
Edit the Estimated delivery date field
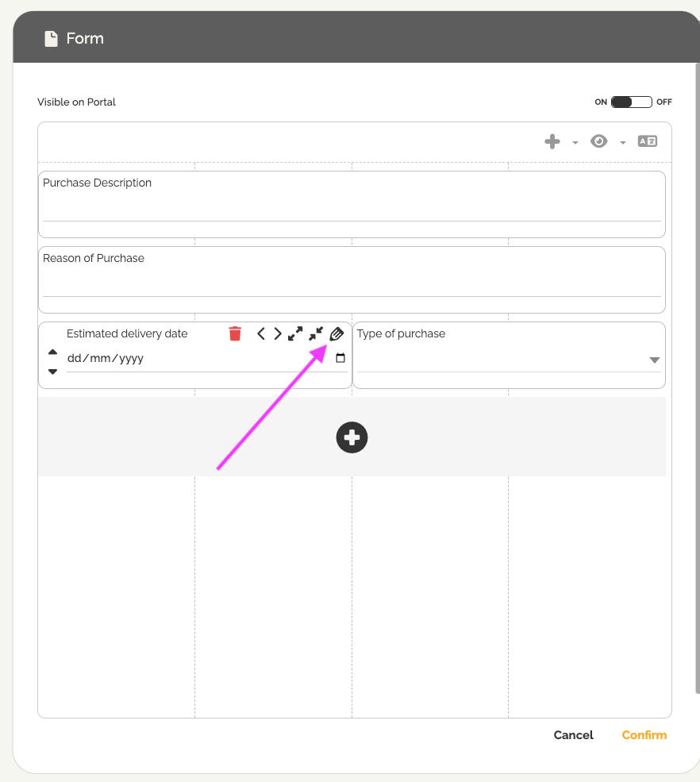tap(337, 333)
